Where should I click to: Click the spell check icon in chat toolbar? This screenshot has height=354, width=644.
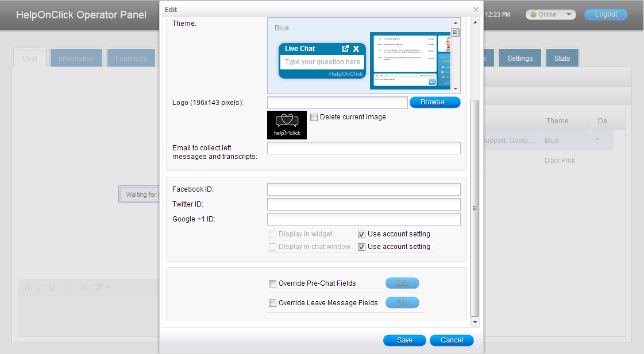[98, 287]
